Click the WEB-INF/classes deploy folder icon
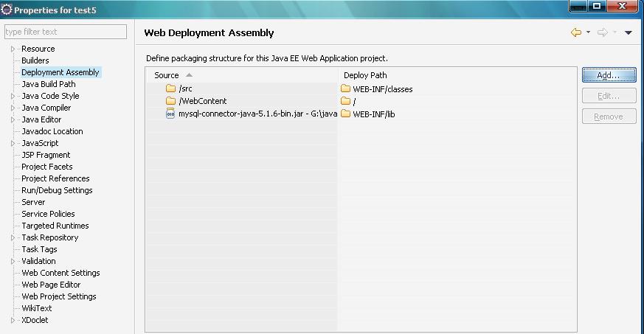This screenshot has width=644, height=334. [x=346, y=88]
